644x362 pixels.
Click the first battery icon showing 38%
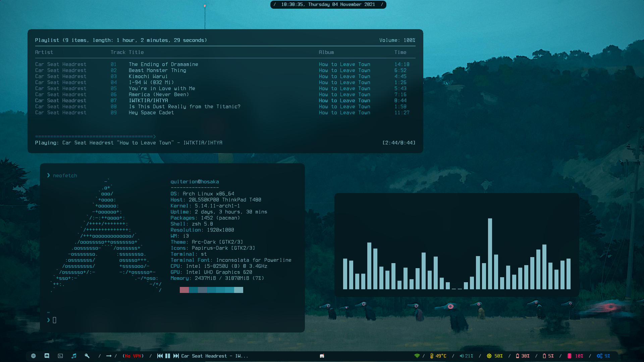tap(518, 356)
